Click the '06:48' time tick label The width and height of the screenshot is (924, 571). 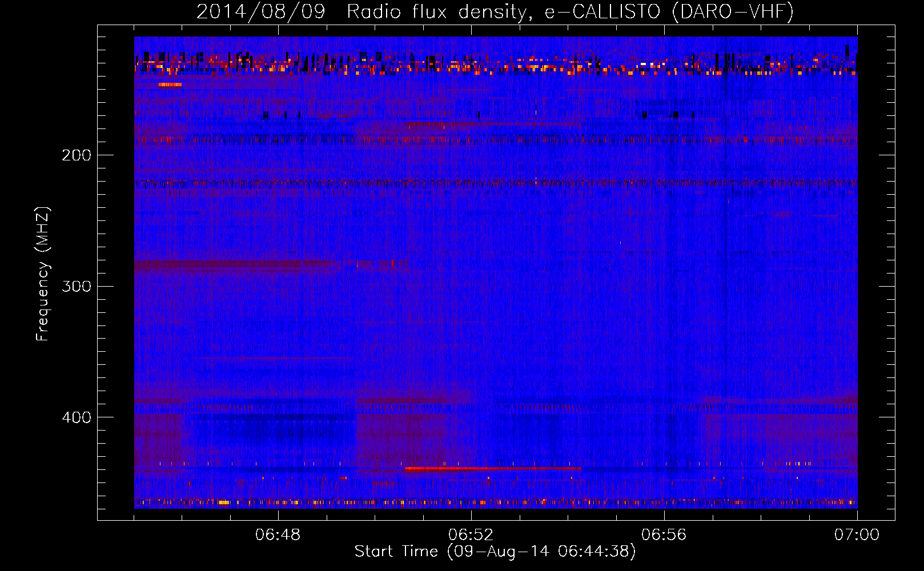pyautogui.click(x=278, y=535)
